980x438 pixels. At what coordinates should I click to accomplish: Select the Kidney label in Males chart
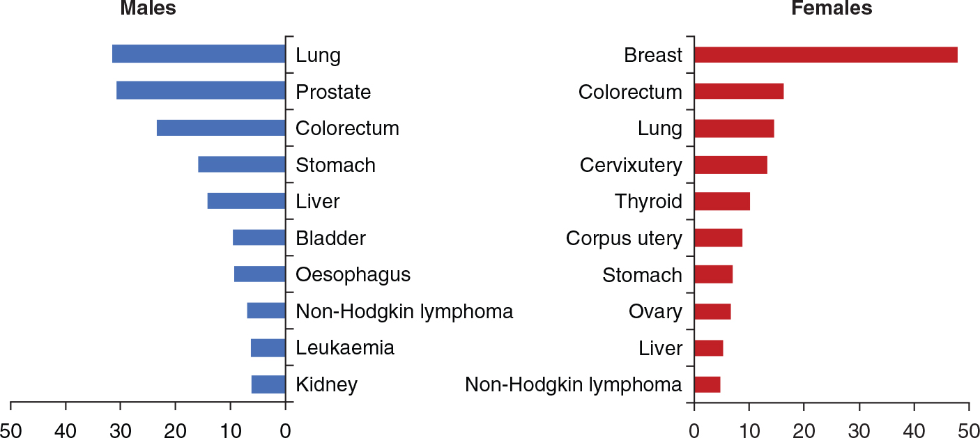[326, 384]
